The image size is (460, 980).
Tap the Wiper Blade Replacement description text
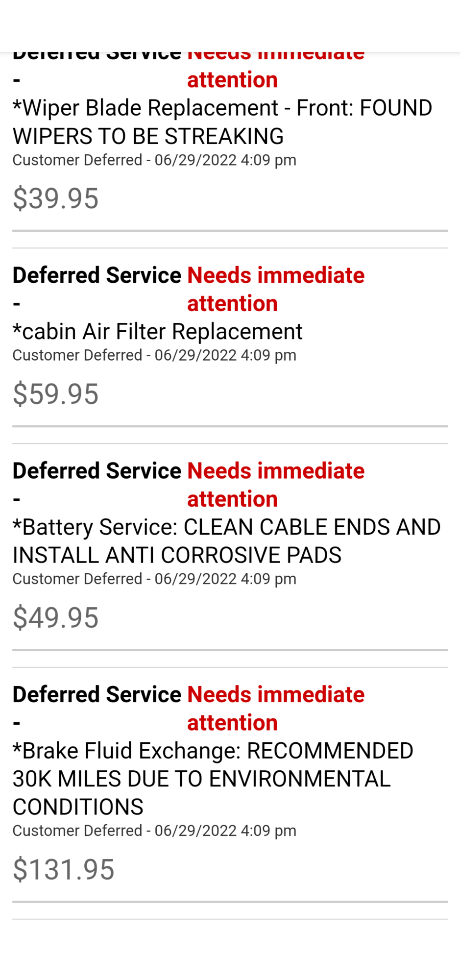click(x=222, y=122)
